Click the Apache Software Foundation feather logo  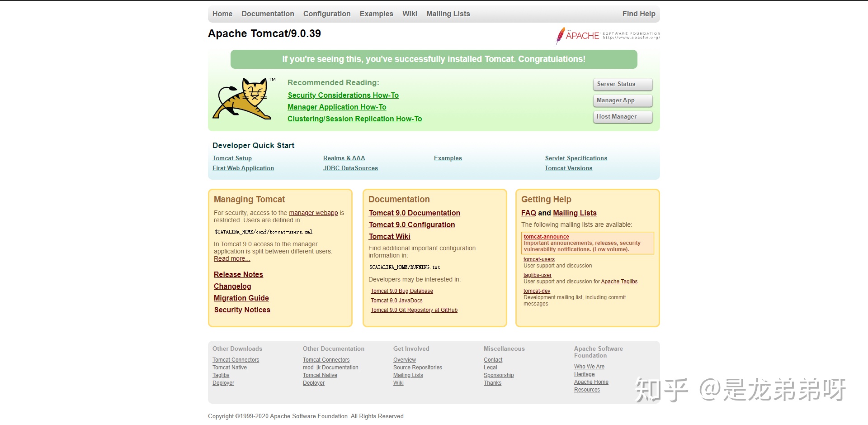[x=608, y=36]
